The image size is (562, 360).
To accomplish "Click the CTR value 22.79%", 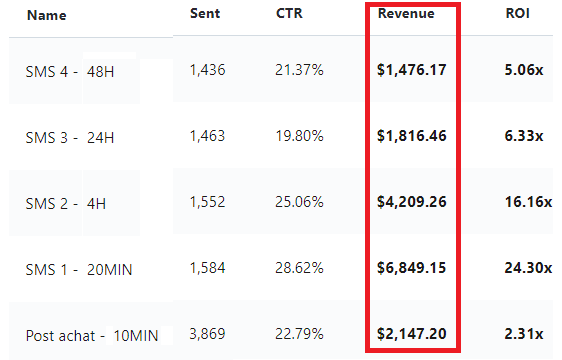I will [299, 334].
